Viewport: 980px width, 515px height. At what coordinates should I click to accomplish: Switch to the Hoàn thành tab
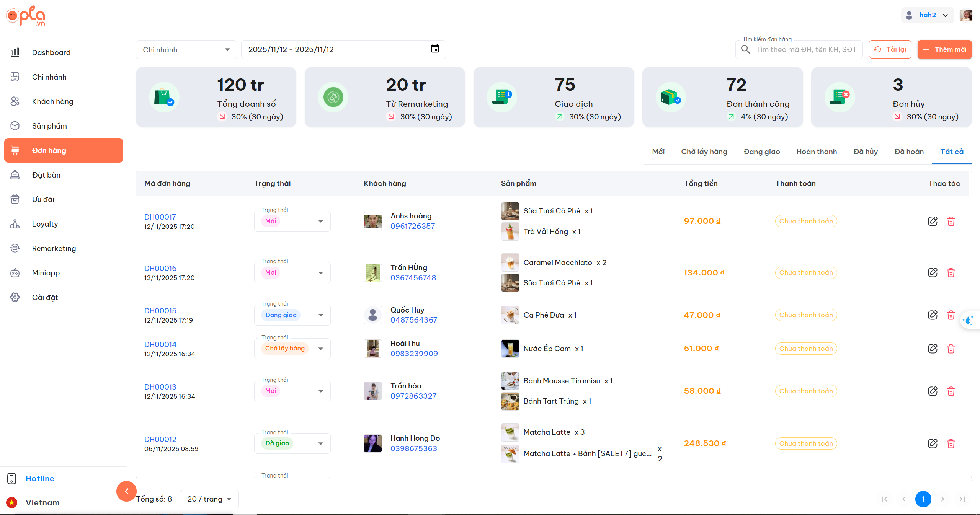[x=817, y=152]
